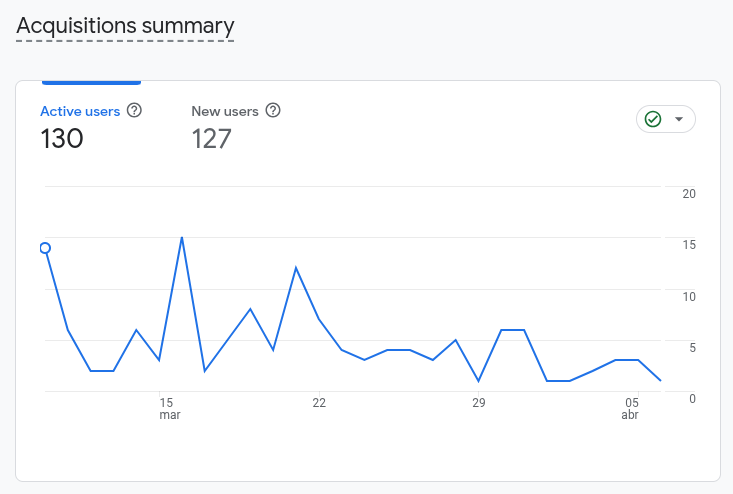This screenshot has width=733, height=494.
Task: Switch to the Active users metric tab
Action: pyautogui.click(x=80, y=111)
